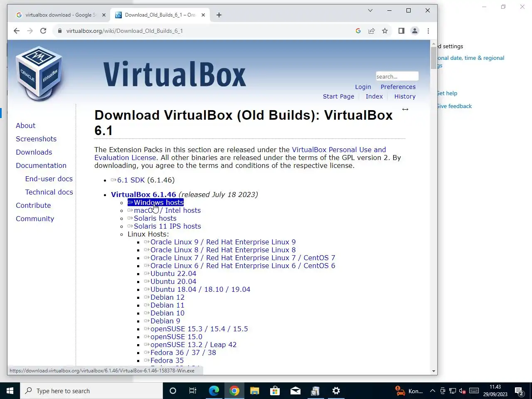Focus the VirtualBox site search field
Image resolution: width=532 pixels, height=399 pixels.
tap(397, 76)
